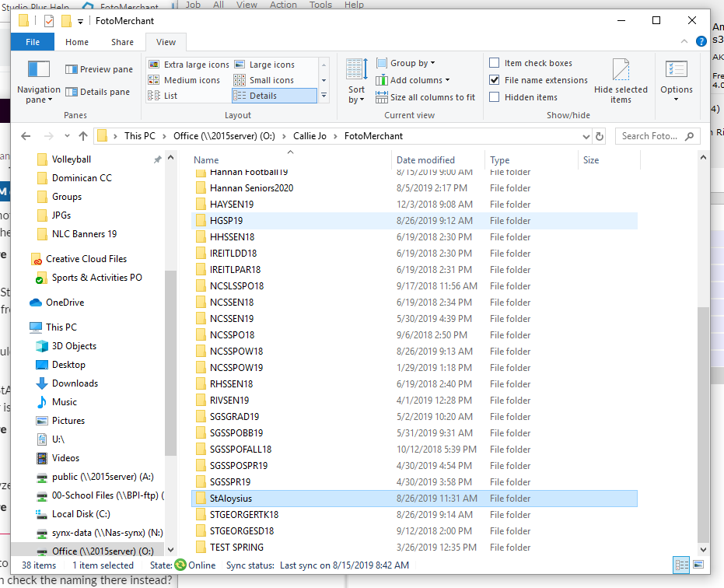Go up one folder with the Up arrow
The width and height of the screenshot is (724, 588).
click(x=83, y=136)
